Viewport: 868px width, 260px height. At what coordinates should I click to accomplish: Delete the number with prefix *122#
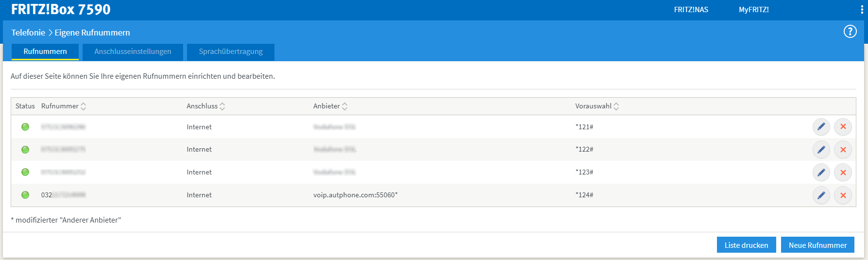843,150
